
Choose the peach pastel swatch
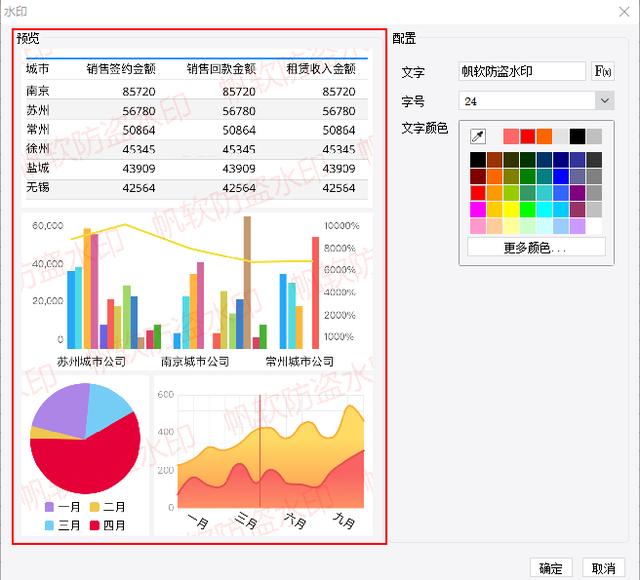(494, 226)
